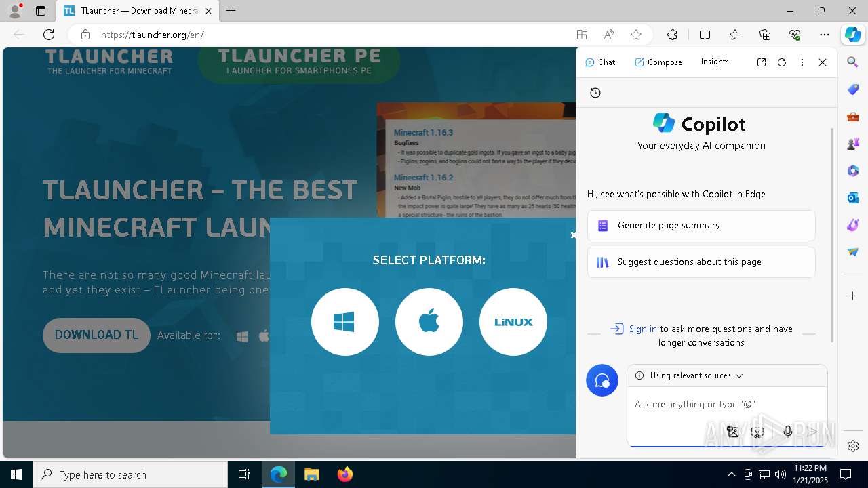
Task: Open the volume control in tray
Action: click(x=780, y=474)
